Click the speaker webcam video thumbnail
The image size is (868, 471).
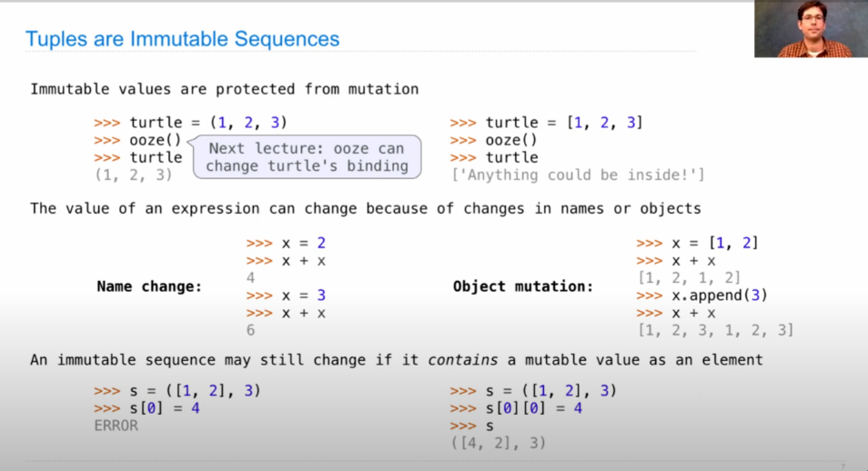811,29
